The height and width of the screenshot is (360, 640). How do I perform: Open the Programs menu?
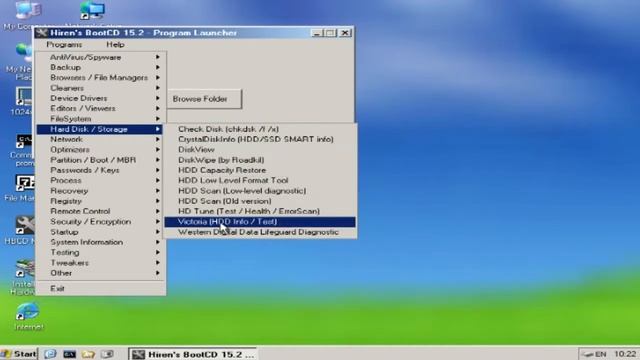click(x=64, y=44)
